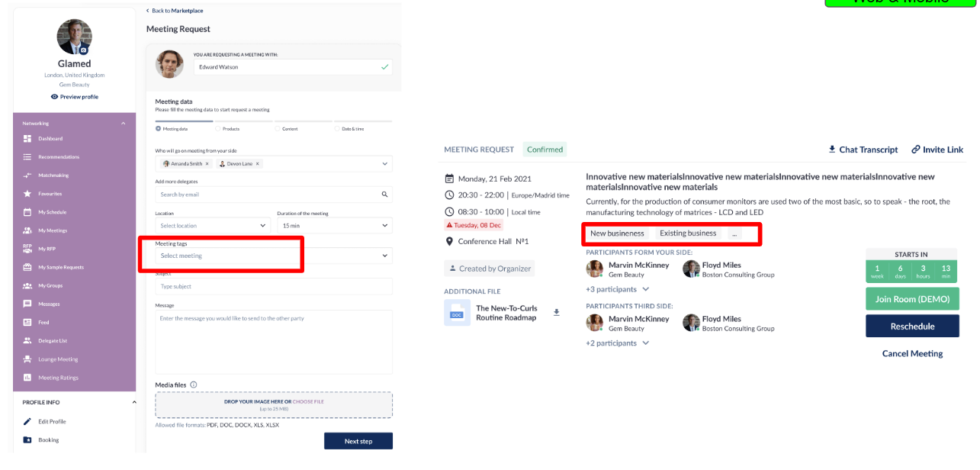980x470 pixels.
Task: Select the Content step radio
Action: click(x=277, y=129)
